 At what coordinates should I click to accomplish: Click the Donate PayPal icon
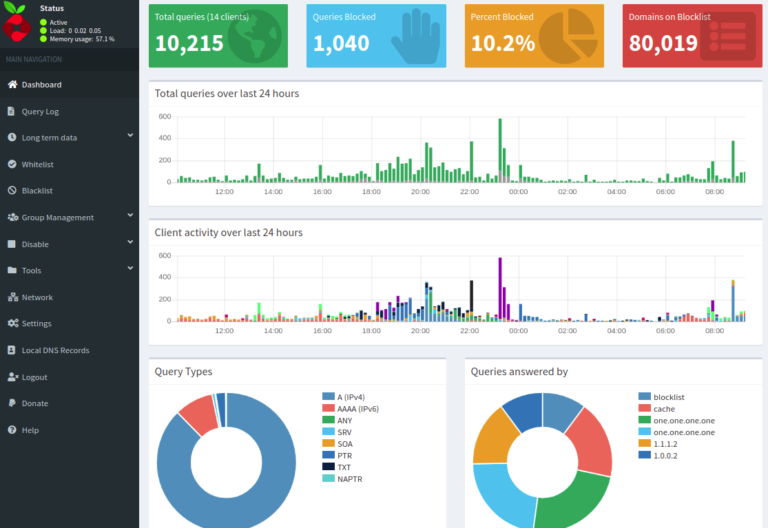pos(12,404)
